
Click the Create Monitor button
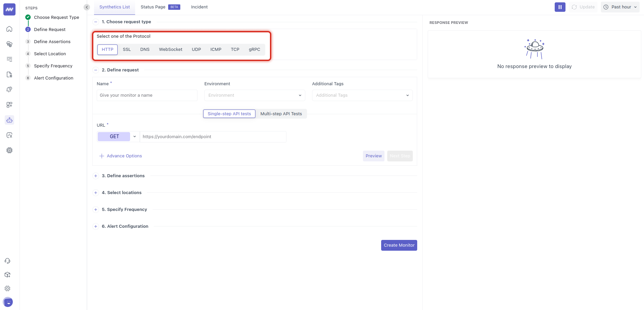(x=399, y=245)
